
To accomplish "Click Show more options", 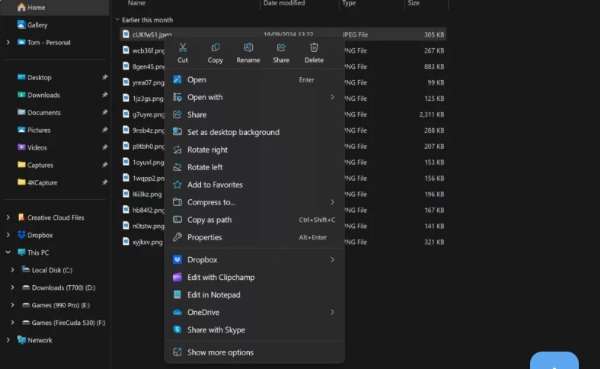I will point(254,352).
